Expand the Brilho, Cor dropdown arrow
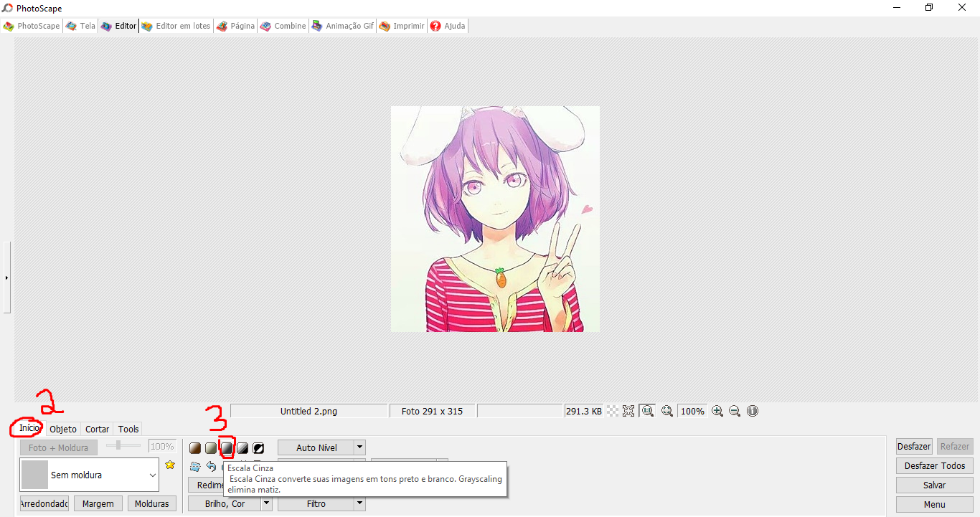Viewport: 980px width, 517px height. pos(267,503)
